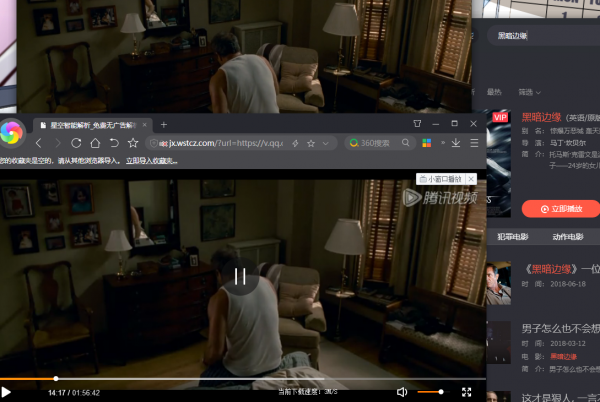Click the 黑暗边缘 search field

tap(543, 36)
